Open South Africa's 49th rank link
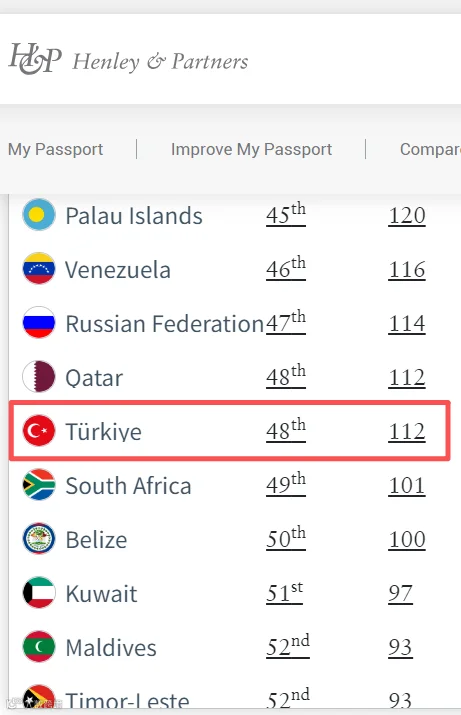This screenshot has width=461, height=715. point(286,484)
